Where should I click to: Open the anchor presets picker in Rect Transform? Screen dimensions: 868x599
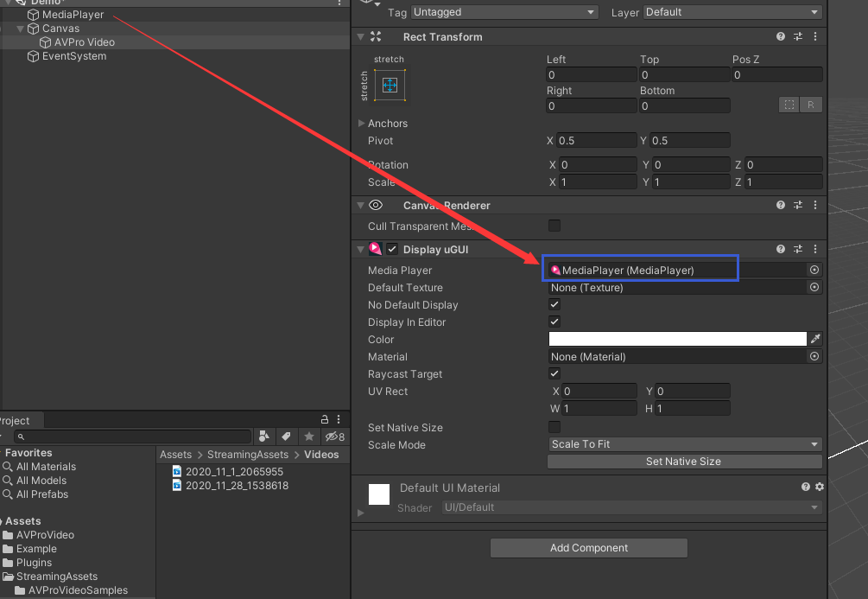[x=389, y=85]
